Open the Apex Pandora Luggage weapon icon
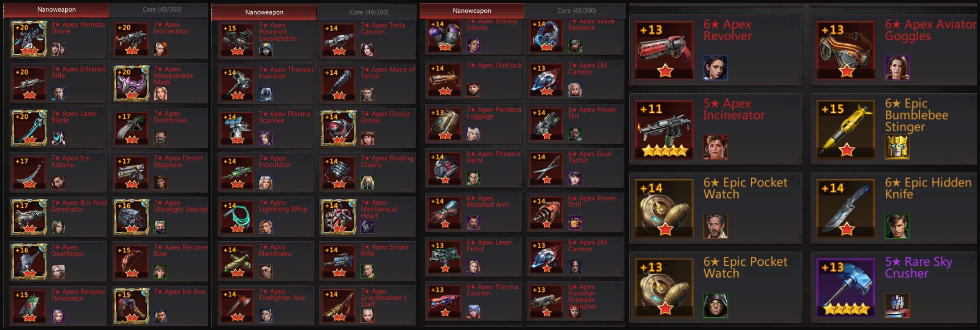This screenshot has width=980, height=330. pyautogui.click(x=445, y=123)
